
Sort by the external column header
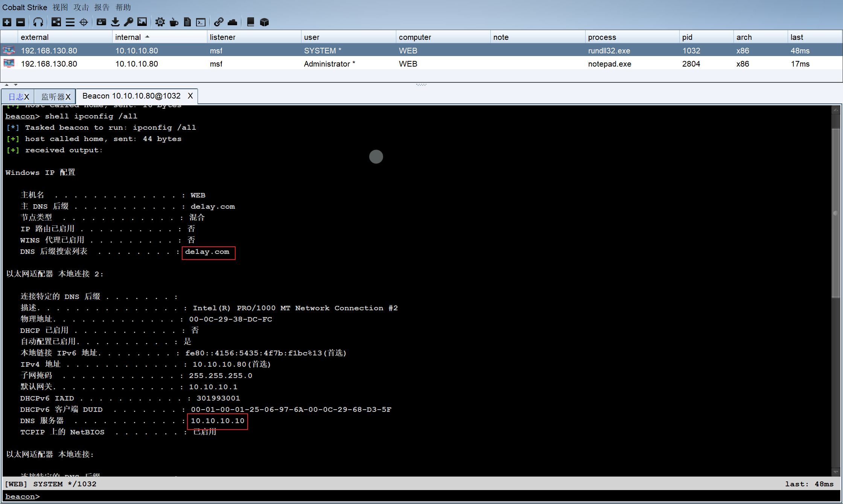(x=65, y=37)
